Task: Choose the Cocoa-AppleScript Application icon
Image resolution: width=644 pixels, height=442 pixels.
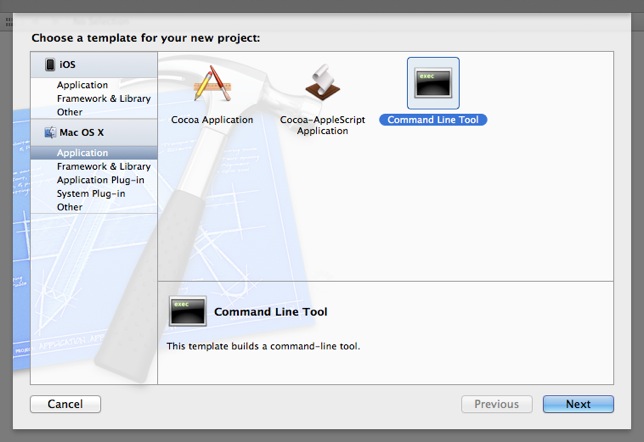Action: coord(323,83)
